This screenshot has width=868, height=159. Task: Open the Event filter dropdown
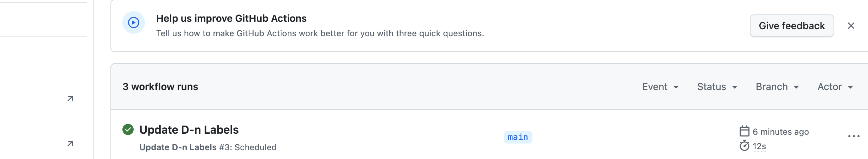660,87
